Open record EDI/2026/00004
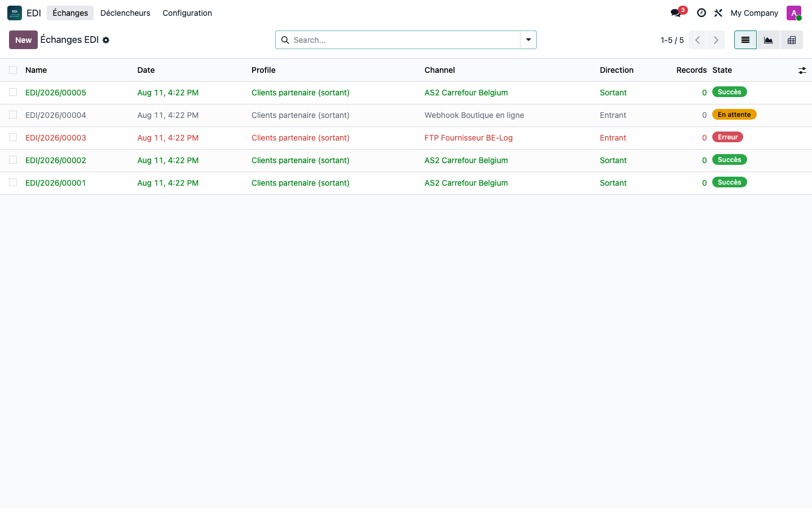 pyautogui.click(x=56, y=115)
